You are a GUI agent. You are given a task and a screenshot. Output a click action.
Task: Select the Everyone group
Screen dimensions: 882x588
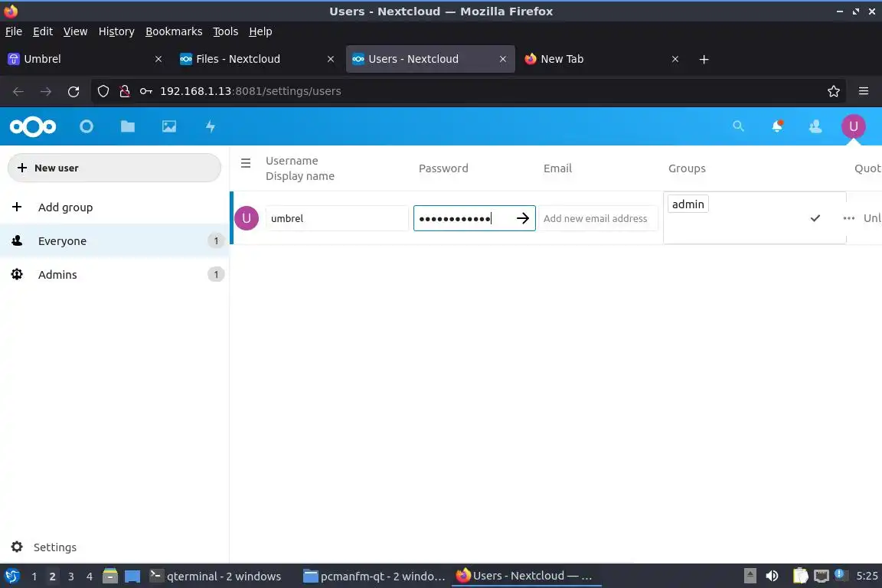tap(115, 241)
